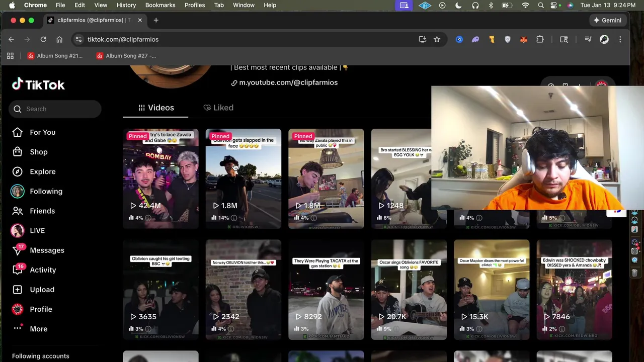Viewport: 644px width, 362px height.
Task: Open Upload in the sidebar
Action: click(x=42, y=290)
